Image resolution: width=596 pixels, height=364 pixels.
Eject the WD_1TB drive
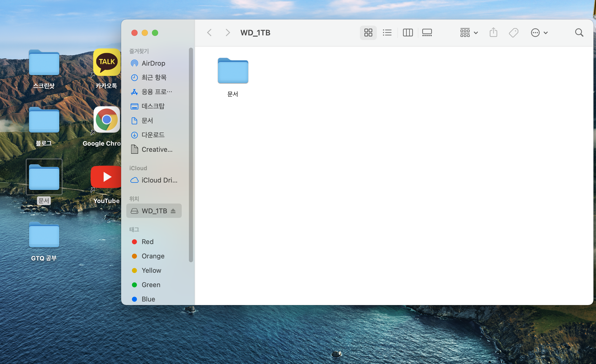pos(173,211)
